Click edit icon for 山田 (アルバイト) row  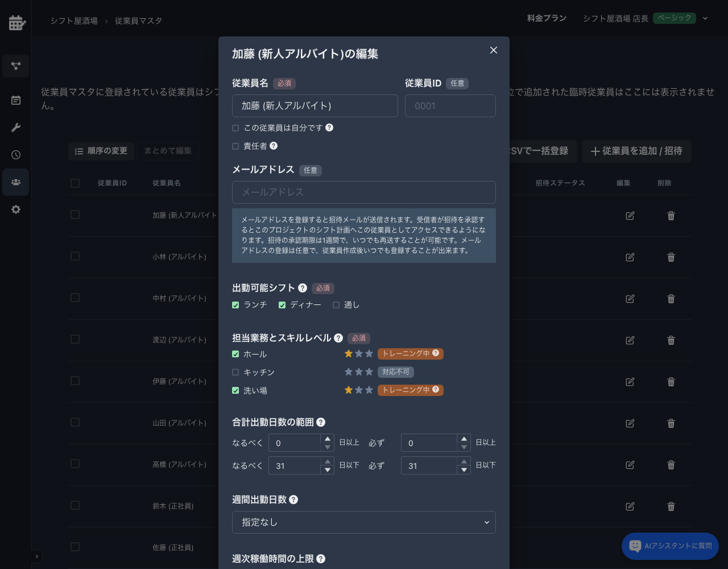point(630,423)
